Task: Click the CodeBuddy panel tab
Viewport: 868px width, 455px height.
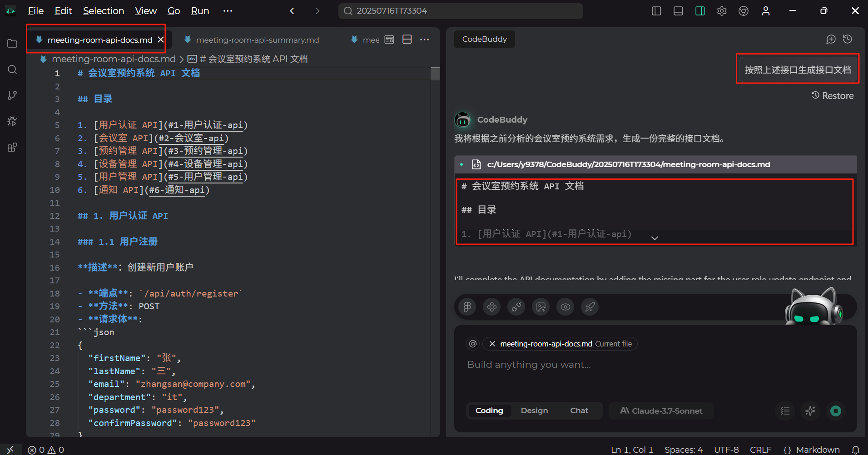Action: (484, 39)
